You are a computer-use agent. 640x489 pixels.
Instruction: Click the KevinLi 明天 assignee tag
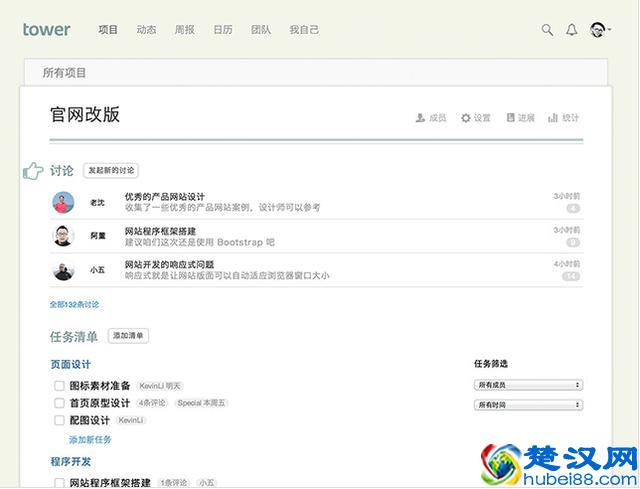[160, 386]
